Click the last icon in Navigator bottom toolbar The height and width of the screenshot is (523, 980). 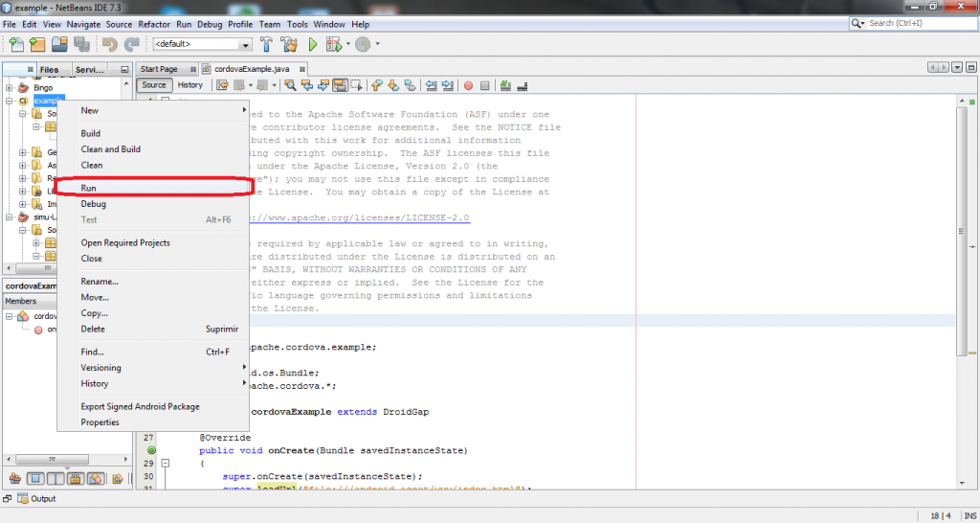pos(117,479)
